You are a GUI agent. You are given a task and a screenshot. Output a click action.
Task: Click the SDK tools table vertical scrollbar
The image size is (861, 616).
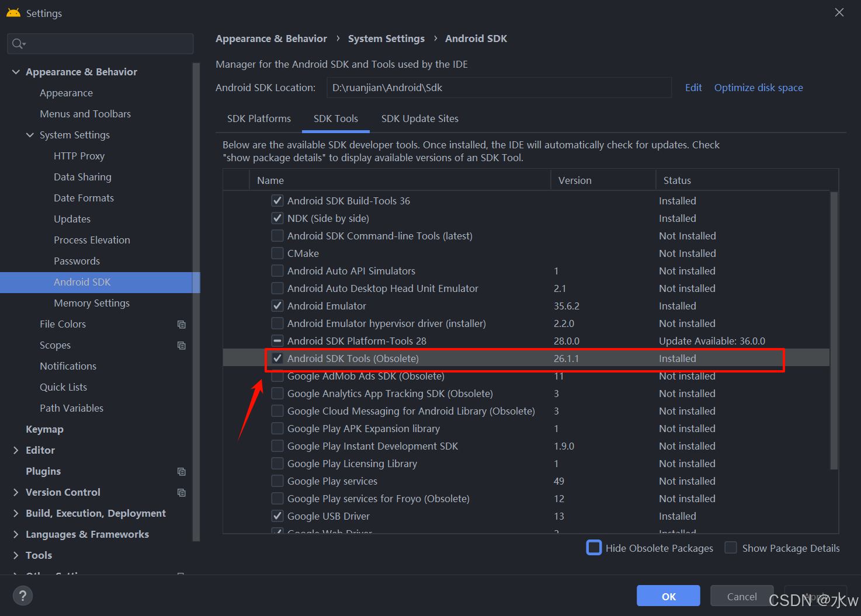point(834,330)
